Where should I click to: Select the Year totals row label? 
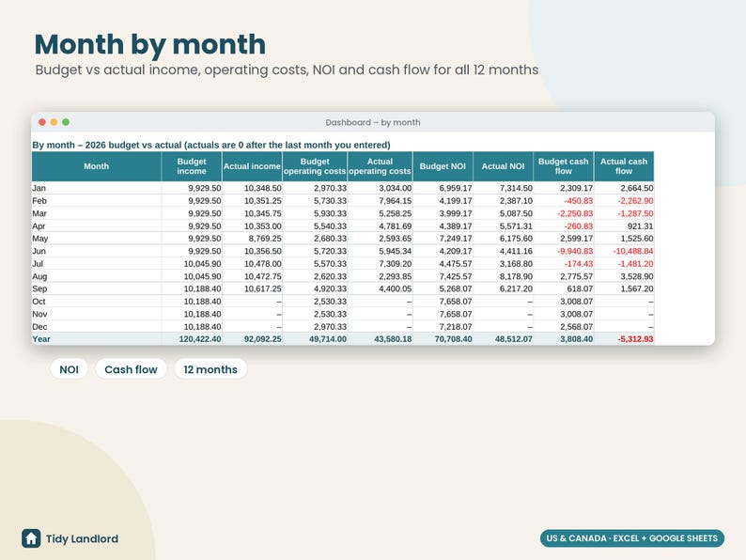[x=41, y=339]
